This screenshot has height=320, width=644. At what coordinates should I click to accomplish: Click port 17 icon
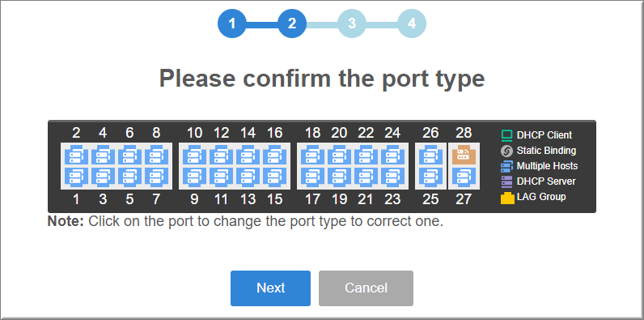point(312,177)
